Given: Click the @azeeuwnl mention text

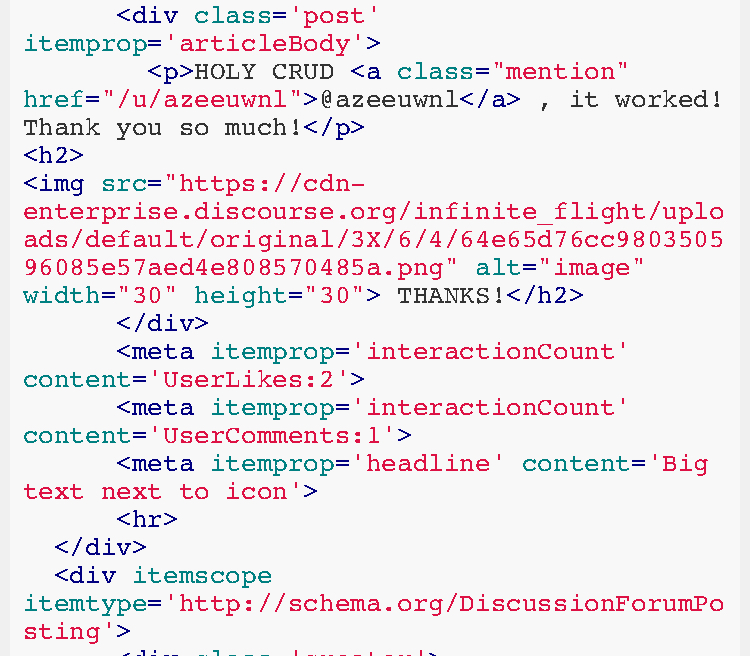Looking at the screenshot, I should 389,100.
